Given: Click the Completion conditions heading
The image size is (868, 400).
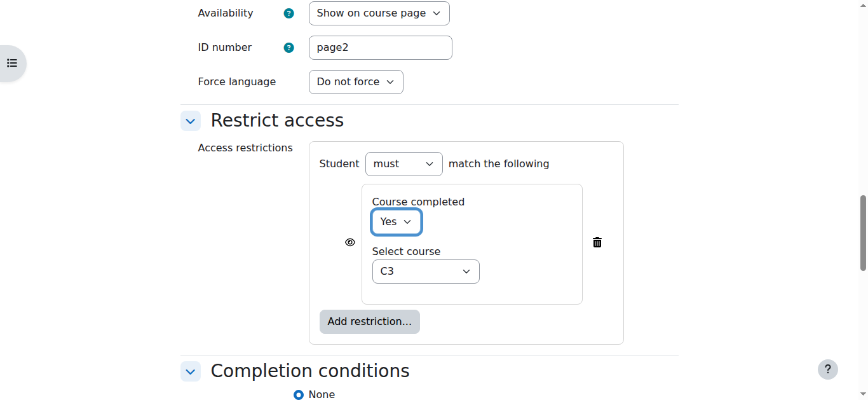Looking at the screenshot, I should pyautogui.click(x=310, y=371).
